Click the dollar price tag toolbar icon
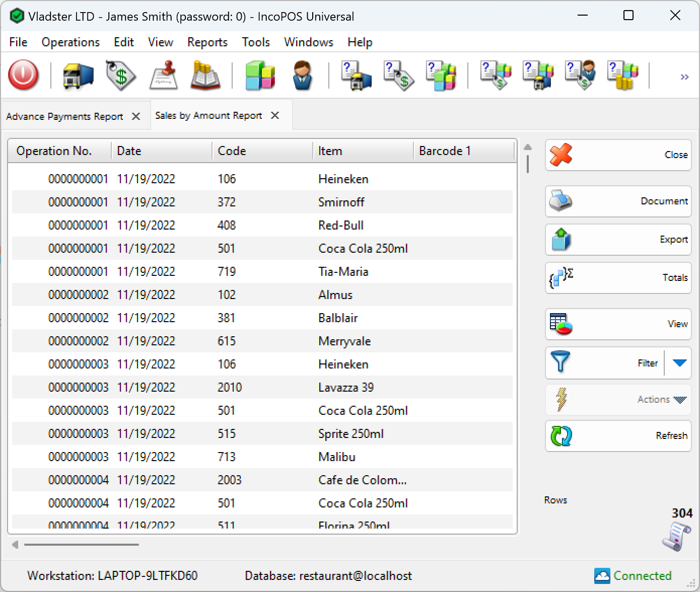 121,76
